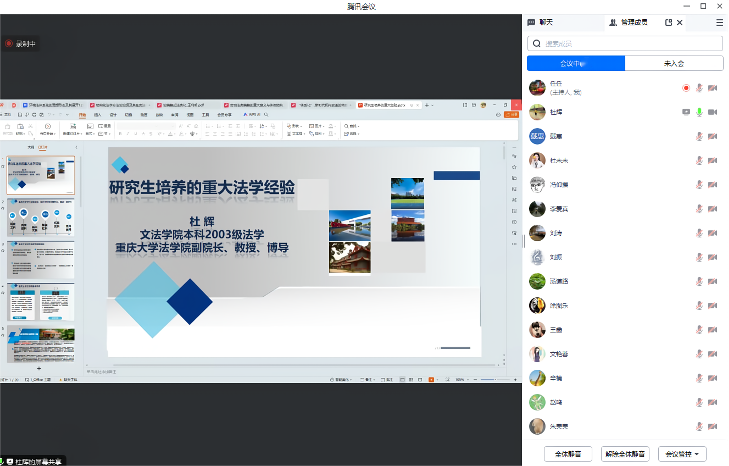Click the 全体静音 mute all button

[x=568, y=453]
